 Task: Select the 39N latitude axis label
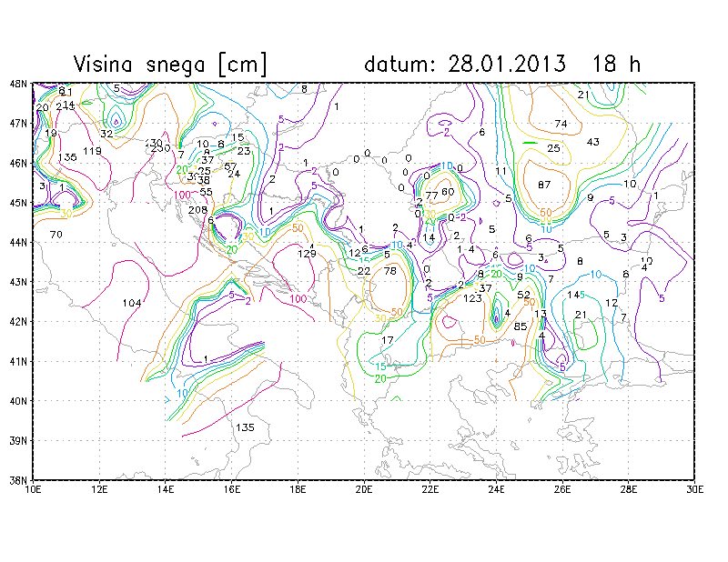pyautogui.click(x=18, y=440)
